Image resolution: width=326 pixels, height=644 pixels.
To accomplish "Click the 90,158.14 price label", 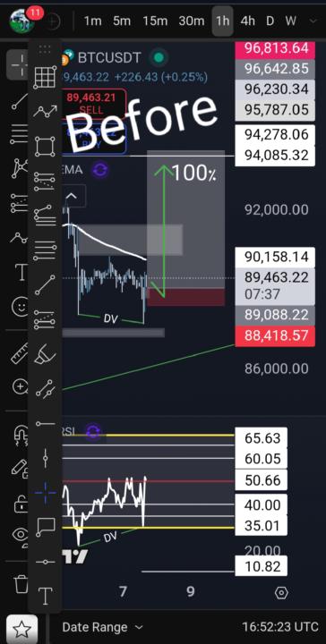I will pyautogui.click(x=275, y=257).
